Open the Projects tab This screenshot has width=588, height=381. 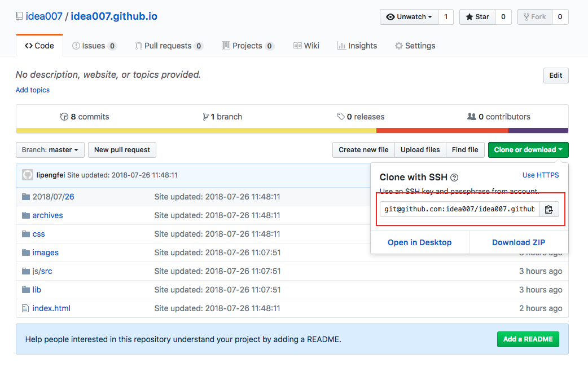(x=248, y=46)
